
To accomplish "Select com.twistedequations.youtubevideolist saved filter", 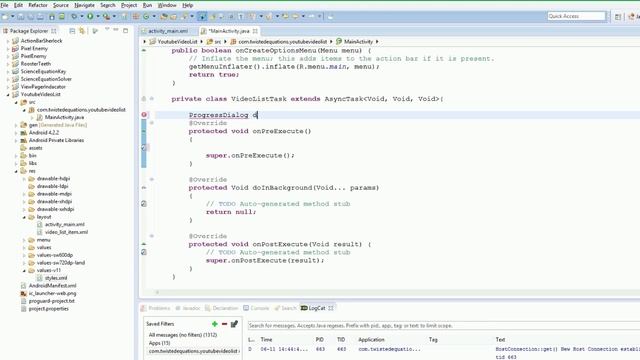I will click(x=193, y=351).
